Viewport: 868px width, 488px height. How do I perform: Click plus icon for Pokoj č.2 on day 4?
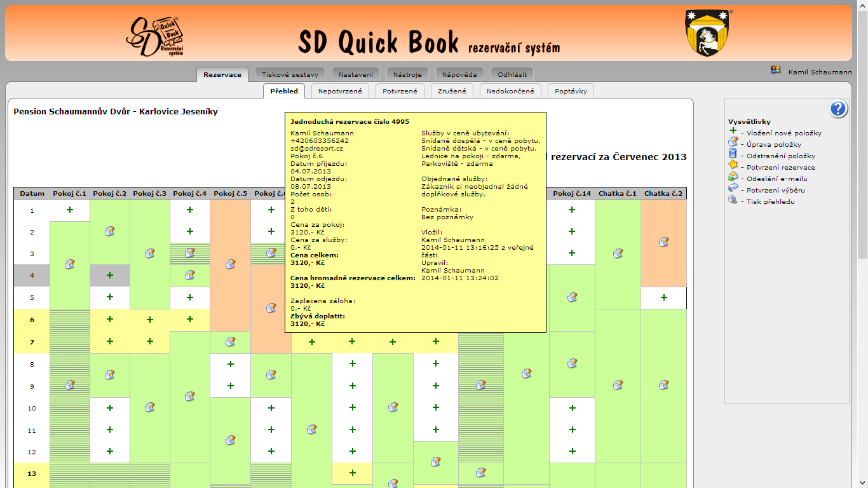[110, 275]
